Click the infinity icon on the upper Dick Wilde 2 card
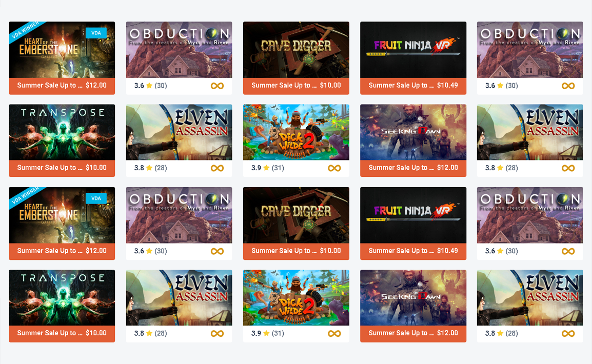592x364 pixels. [334, 168]
